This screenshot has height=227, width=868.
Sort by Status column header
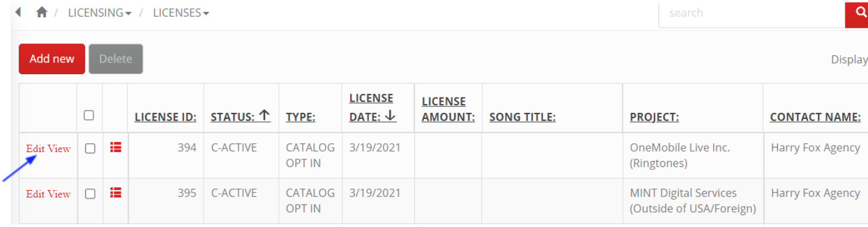[x=241, y=117]
